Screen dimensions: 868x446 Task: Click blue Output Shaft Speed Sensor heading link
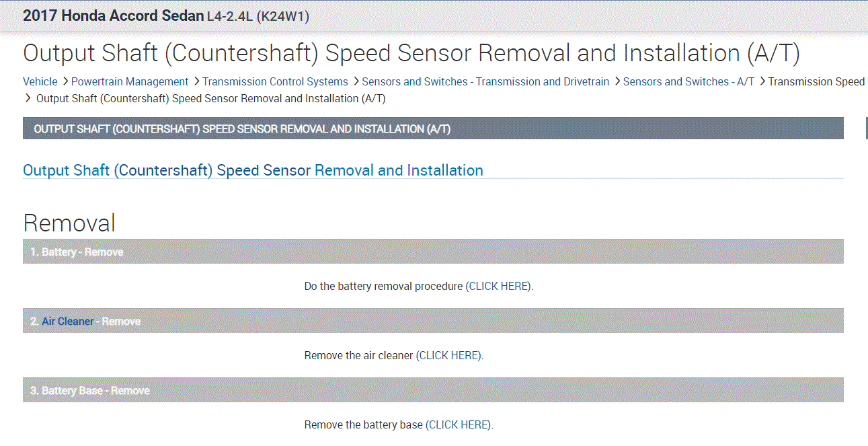[253, 170]
